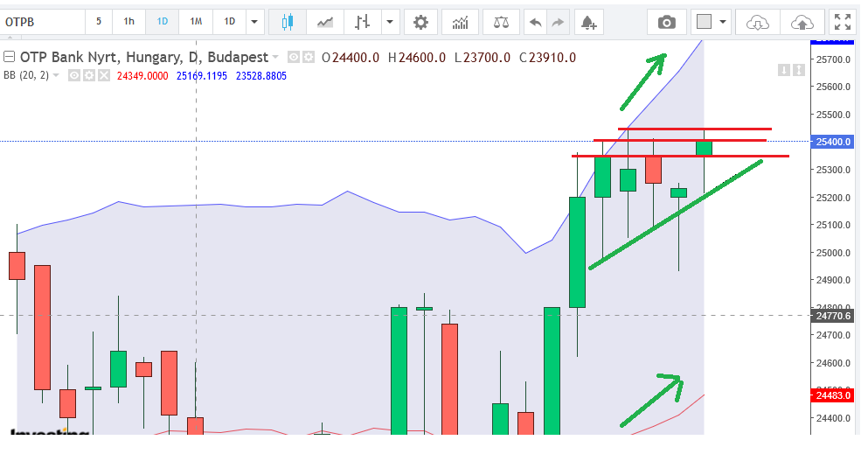
Task: Open the indicators menu icon
Action: click(460, 22)
